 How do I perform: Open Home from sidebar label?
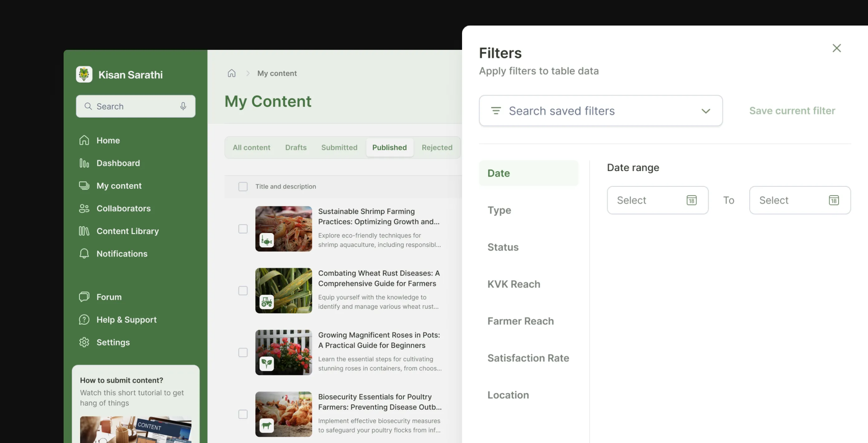click(x=108, y=141)
